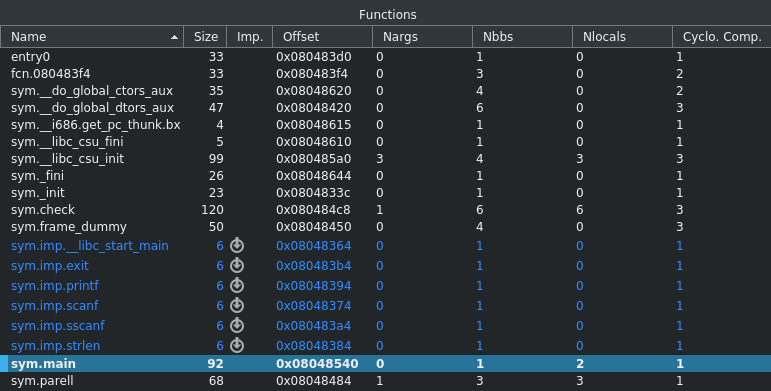The height and width of the screenshot is (391, 771).
Task: Click offset 0x080484c8 of sym.check
Action: (x=313, y=210)
